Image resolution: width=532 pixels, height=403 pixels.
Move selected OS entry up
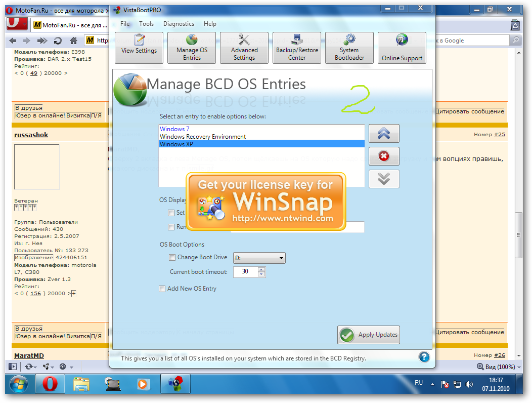tap(384, 134)
